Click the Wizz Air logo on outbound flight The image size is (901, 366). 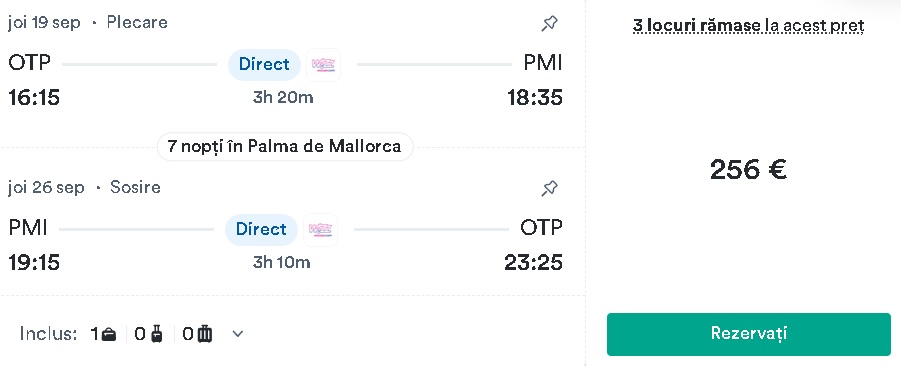point(323,65)
